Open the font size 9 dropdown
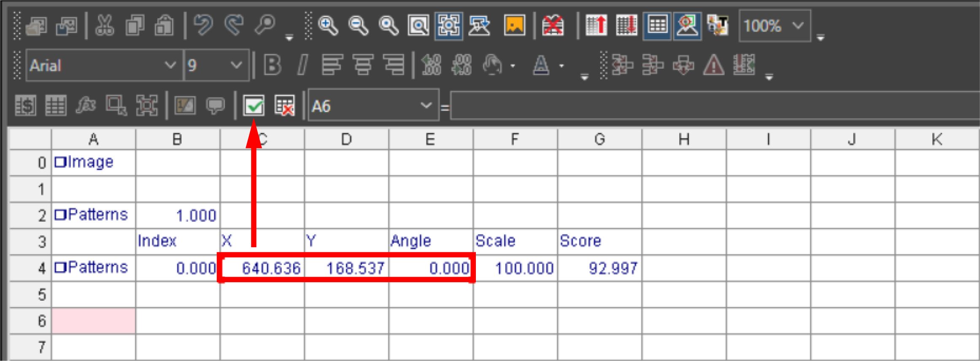The width and height of the screenshot is (980, 361). 236,65
